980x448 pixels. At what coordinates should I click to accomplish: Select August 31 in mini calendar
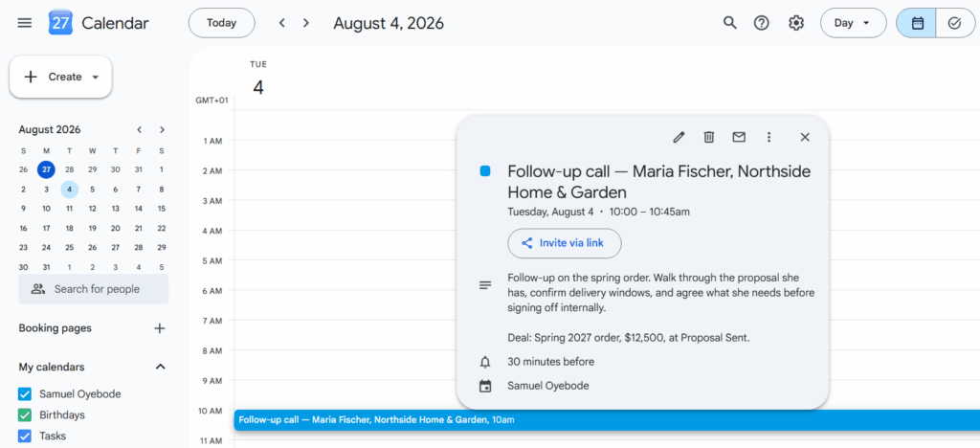pyautogui.click(x=46, y=267)
